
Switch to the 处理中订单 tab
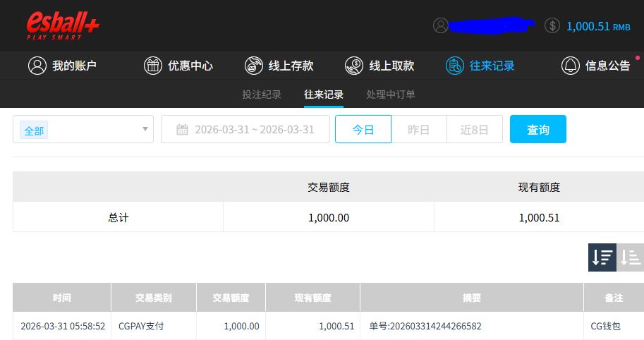[391, 95]
